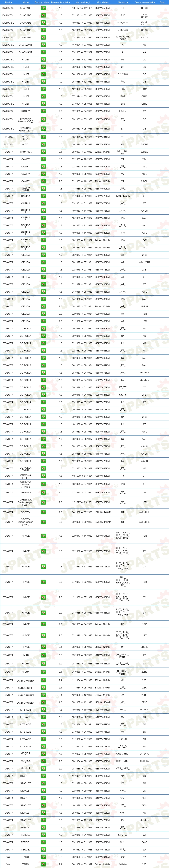This screenshot has width=169, height=868.
Task: Click fuel icon in CROWN Station Wagon row
Action: pos(43,522)
